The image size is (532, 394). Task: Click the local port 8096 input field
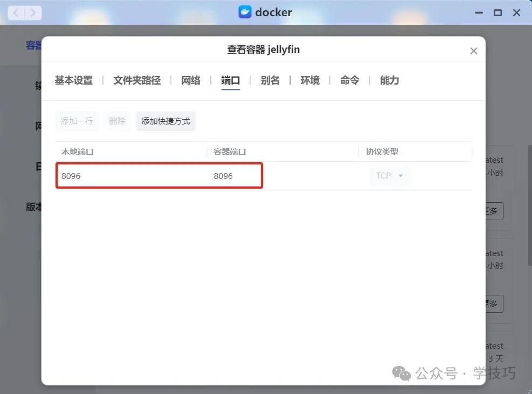[108, 175]
